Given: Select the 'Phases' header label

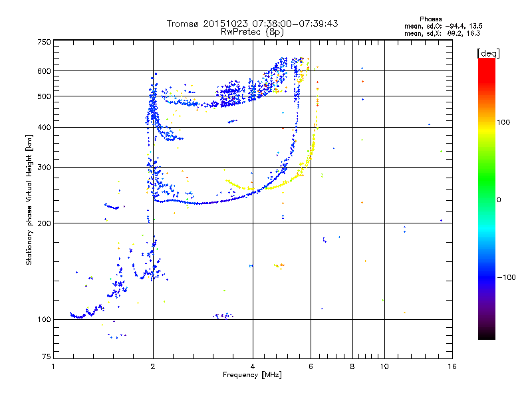Looking at the screenshot, I should coord(430,19).
